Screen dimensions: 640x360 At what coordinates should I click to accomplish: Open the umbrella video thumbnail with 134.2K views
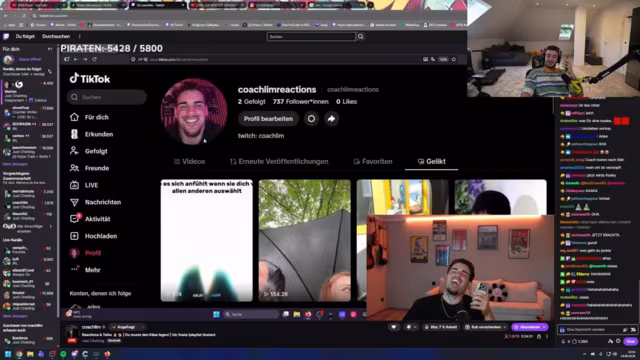point(304,240)
